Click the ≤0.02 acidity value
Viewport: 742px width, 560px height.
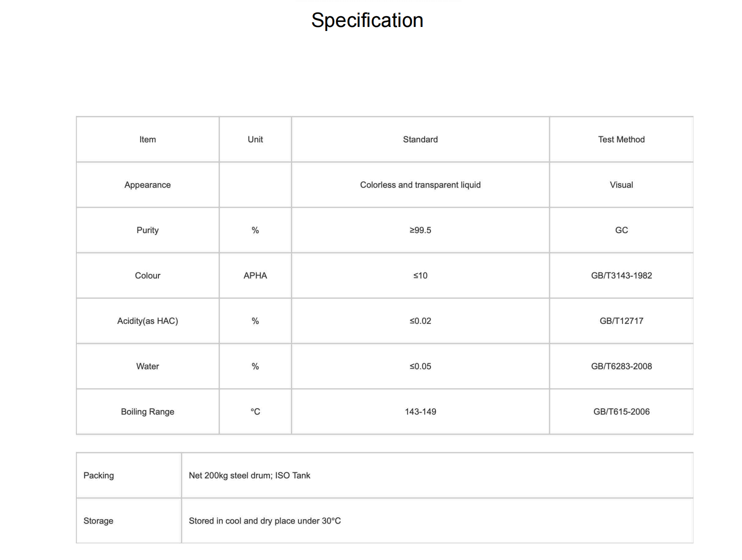(x=420, y=321)
